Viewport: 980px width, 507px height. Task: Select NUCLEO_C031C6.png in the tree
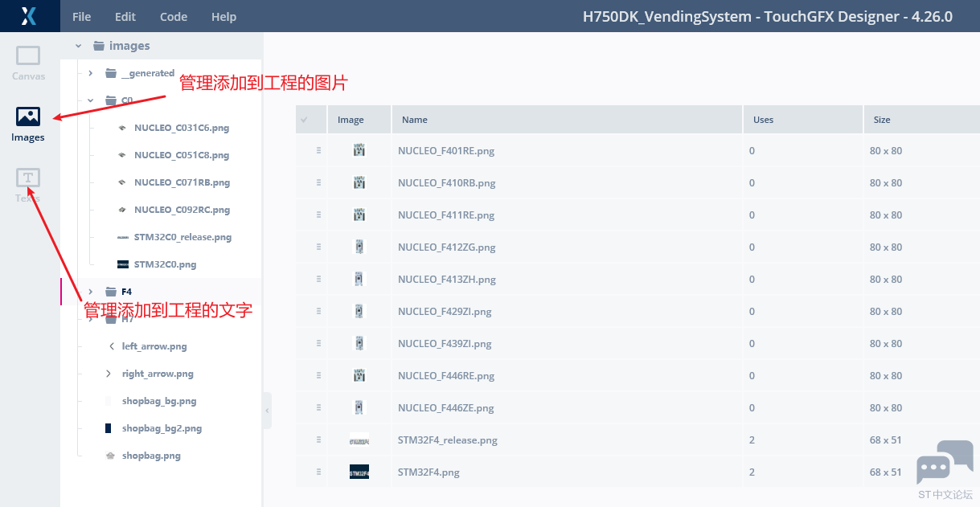[x=182, y=128]
